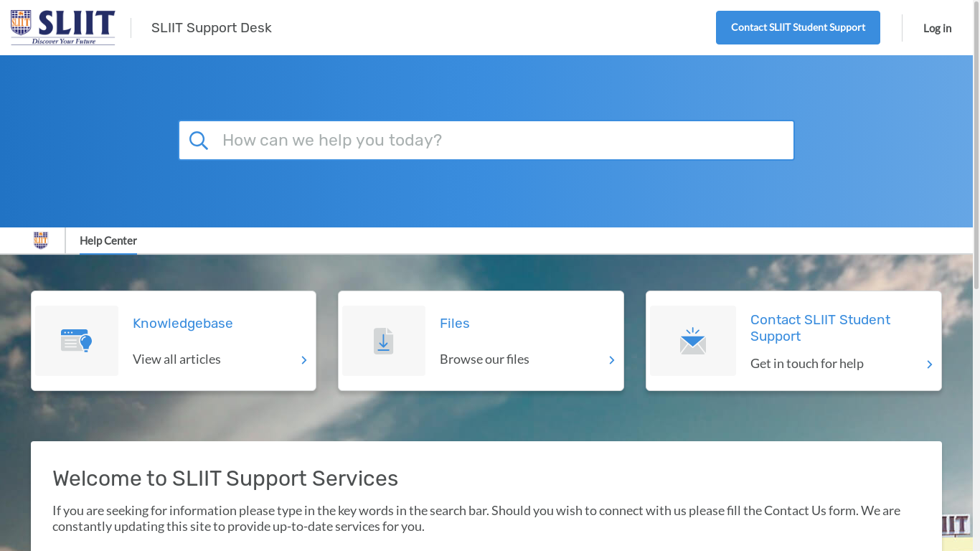Click 'Welcome to SLIIT Support Services' heading

tap(225, 479)
